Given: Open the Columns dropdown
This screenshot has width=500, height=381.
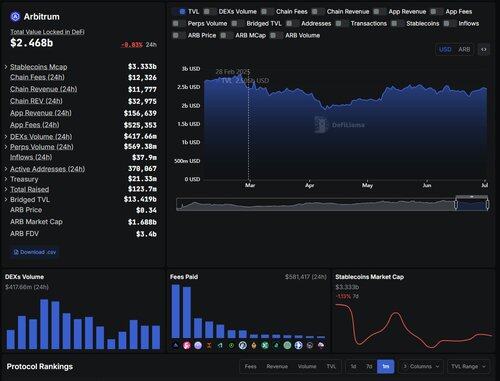Looking at the screenshot, I should pos(421,367).
